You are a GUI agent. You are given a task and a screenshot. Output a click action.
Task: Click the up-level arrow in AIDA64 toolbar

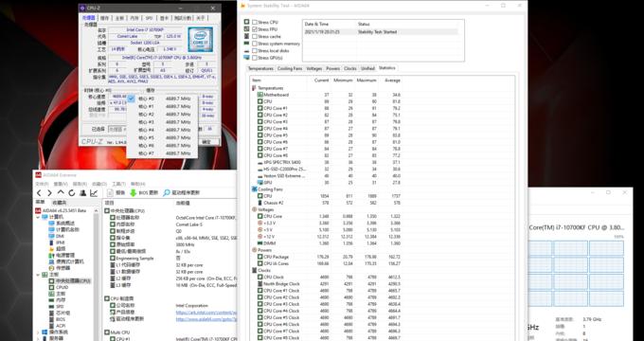61,192
